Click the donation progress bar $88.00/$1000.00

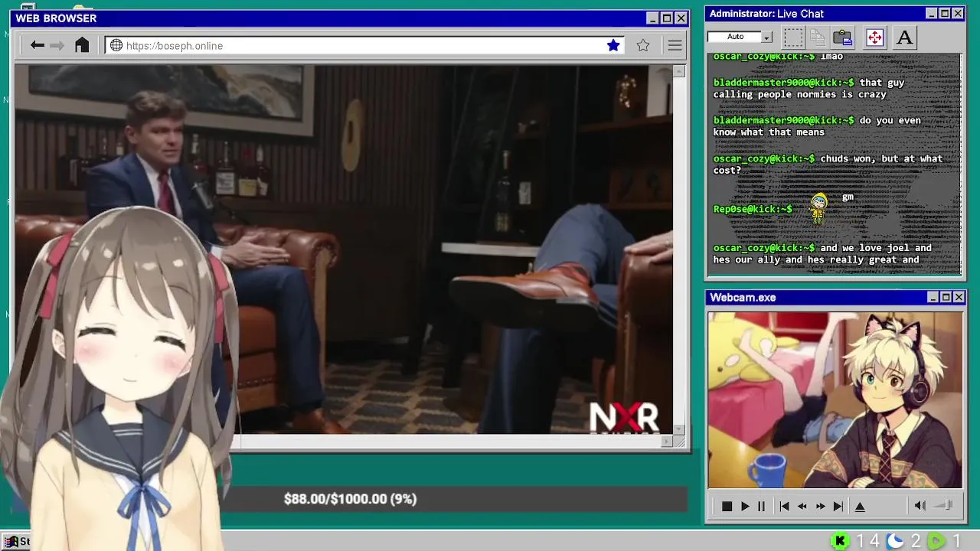point(350,499)
